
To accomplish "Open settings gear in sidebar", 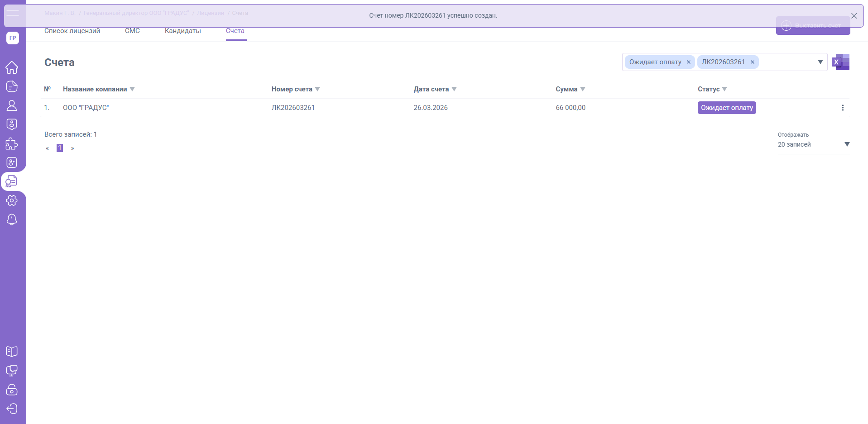I will (12, 200).
